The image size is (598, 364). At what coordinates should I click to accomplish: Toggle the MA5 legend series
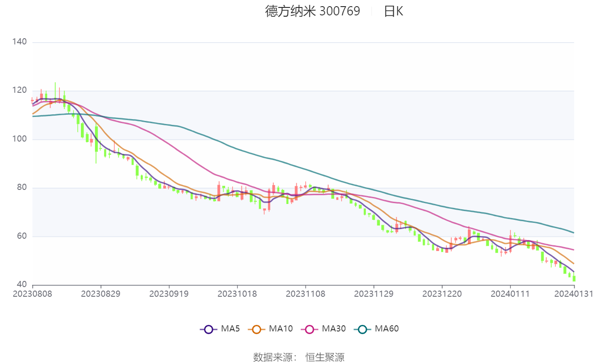click(219, 329)
